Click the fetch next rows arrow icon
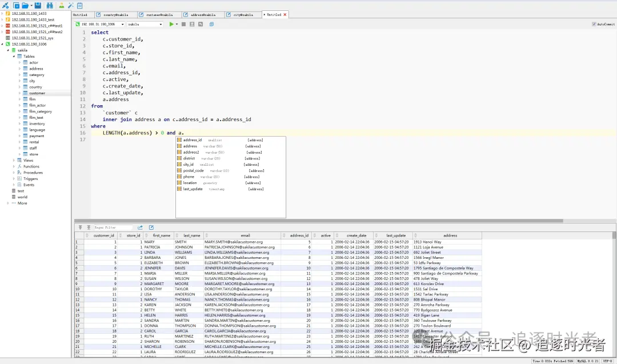This screenshot has width=617, height=364. pyautogui.click(x=81, y=227)
